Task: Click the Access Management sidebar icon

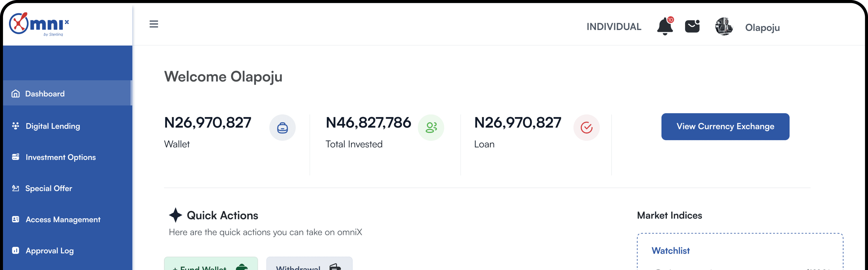Action: pyautogui.click(x=16, y=219)
